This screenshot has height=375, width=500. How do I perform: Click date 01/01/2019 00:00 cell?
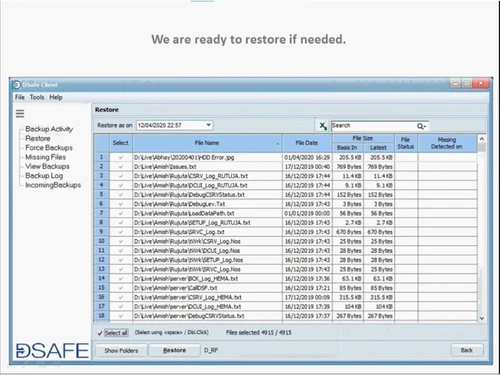[307, 213]
